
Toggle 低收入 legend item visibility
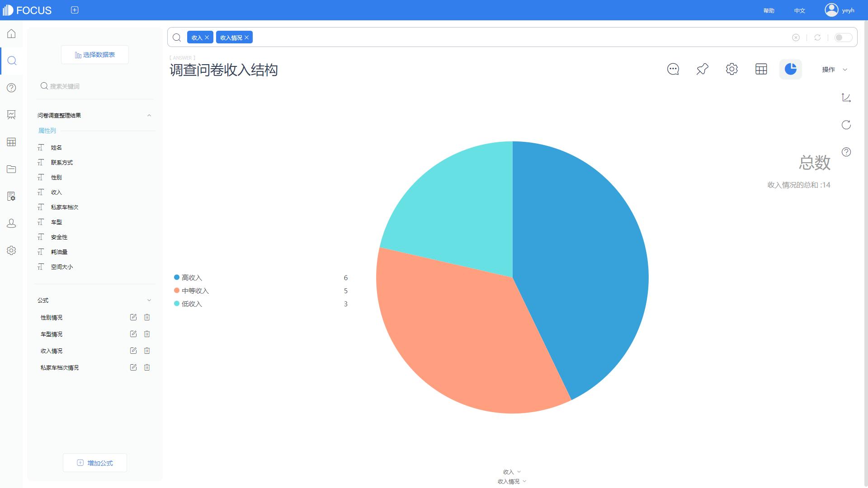(191, 304)
